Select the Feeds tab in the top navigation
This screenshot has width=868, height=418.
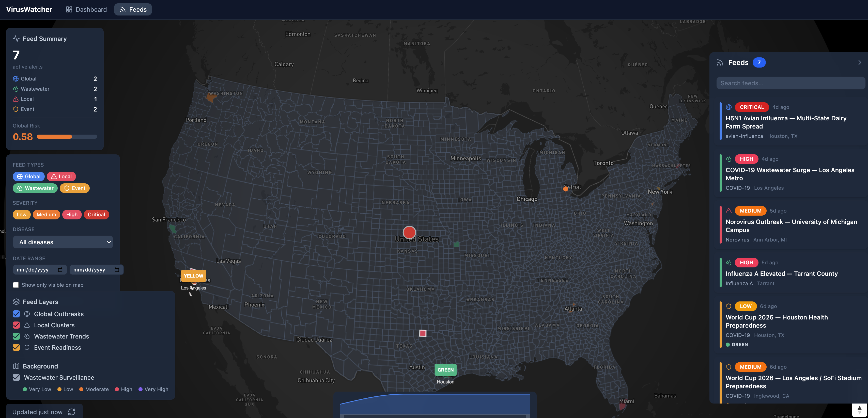132,9
